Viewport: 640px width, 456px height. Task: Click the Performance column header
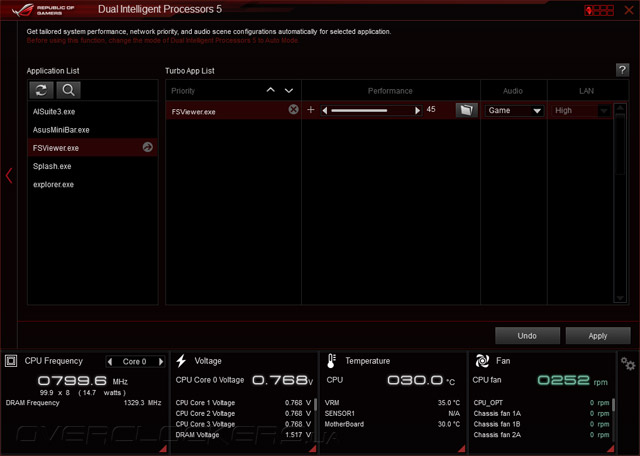390,91
